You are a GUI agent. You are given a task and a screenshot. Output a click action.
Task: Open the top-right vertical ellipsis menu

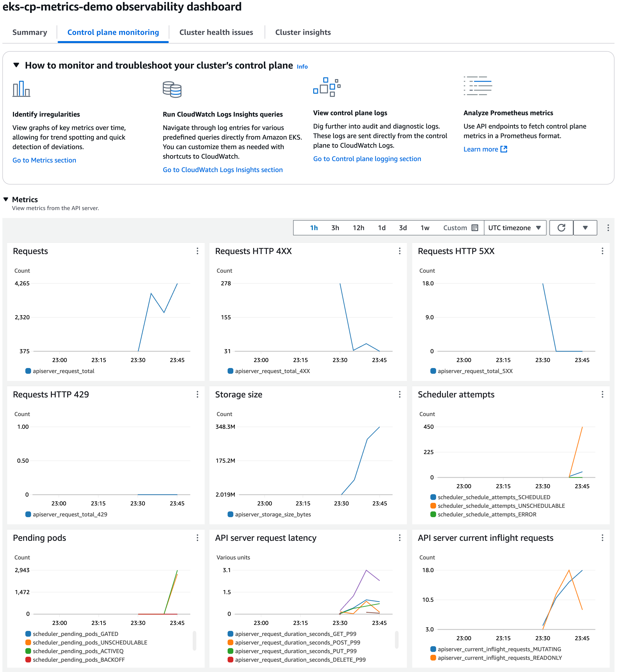coord(608,228)
